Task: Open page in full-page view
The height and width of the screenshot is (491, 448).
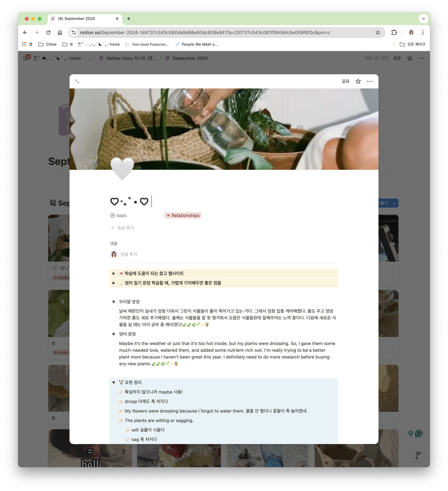Action: point(77,81)
